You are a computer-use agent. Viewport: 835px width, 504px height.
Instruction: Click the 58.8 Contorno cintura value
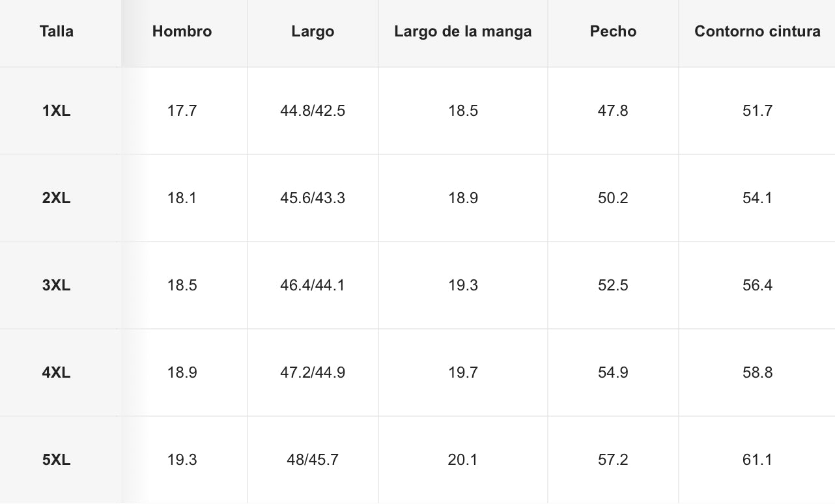point(757,372)
